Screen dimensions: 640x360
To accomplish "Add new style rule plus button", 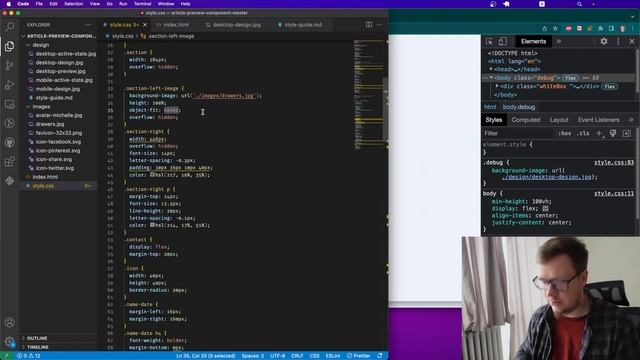I will tap(599, 133).
